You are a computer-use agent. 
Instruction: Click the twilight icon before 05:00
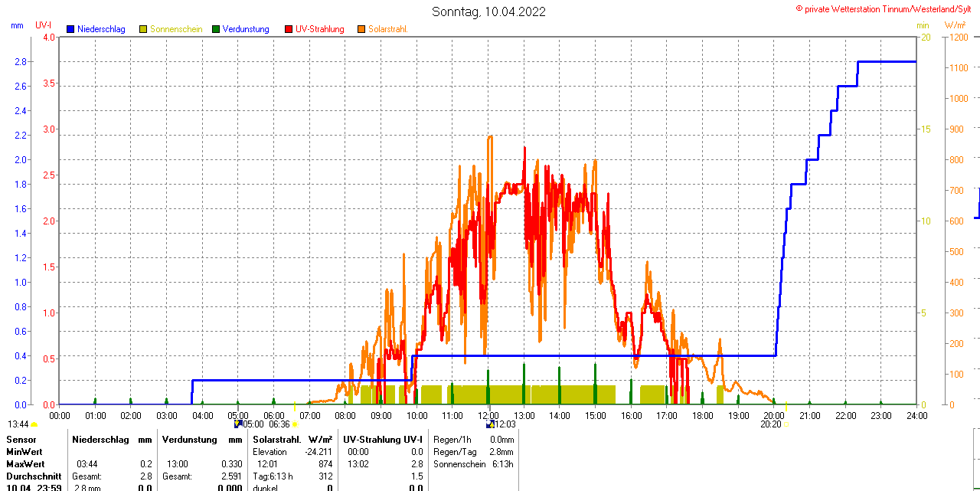click(x=238, y=424)
